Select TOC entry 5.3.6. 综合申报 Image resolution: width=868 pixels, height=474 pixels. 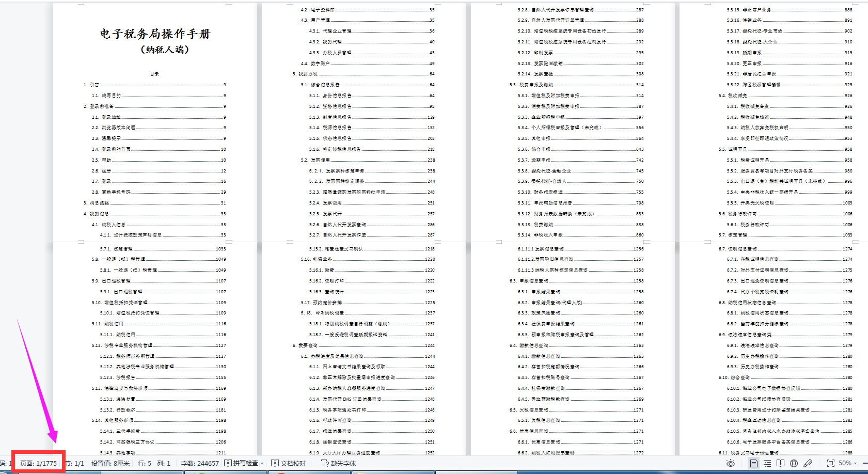click(x=580, y=149)
